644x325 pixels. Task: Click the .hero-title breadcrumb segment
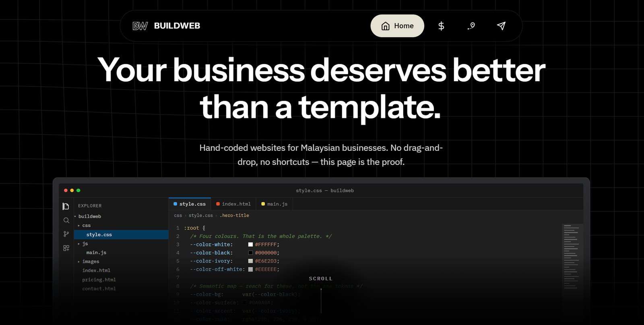tap(234, 216)
